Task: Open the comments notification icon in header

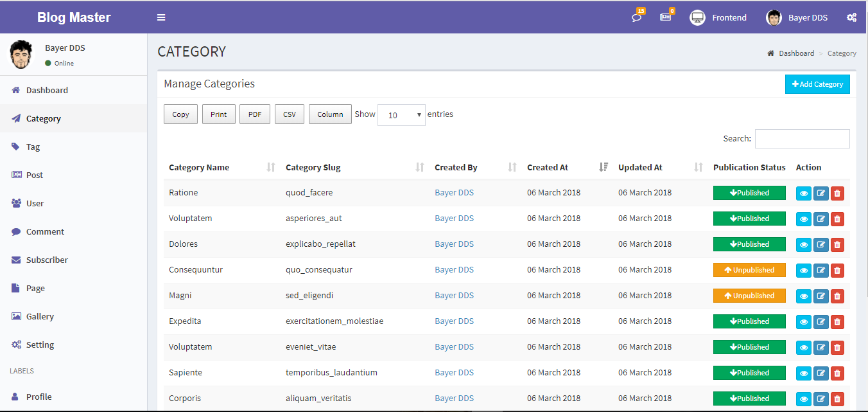Action: point(636,17)
